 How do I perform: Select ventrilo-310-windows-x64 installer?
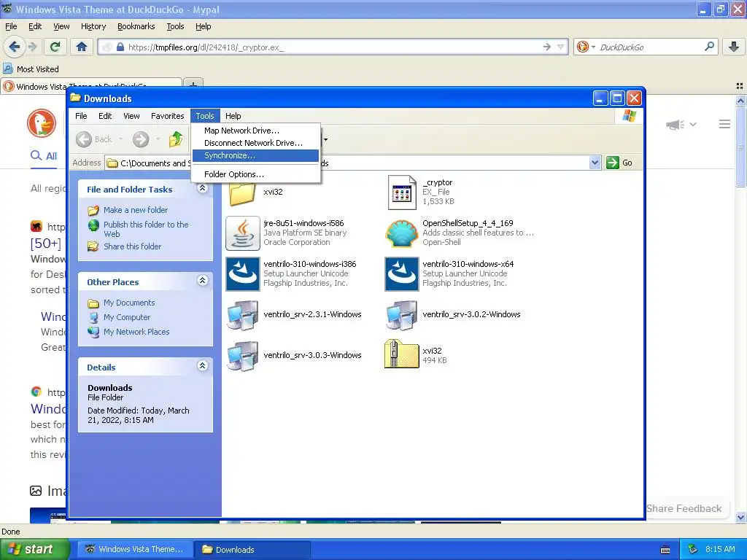[402, 274]
